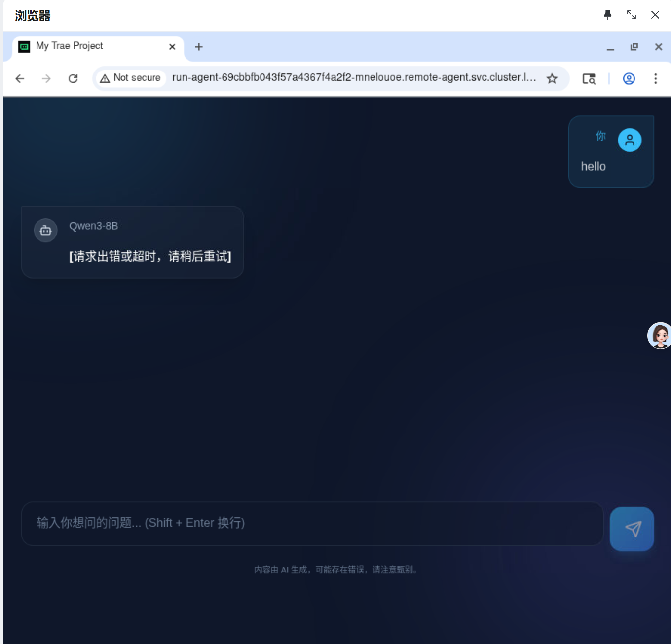
Task: Bookmark this page with the star icon
Action: click(552, 78)
